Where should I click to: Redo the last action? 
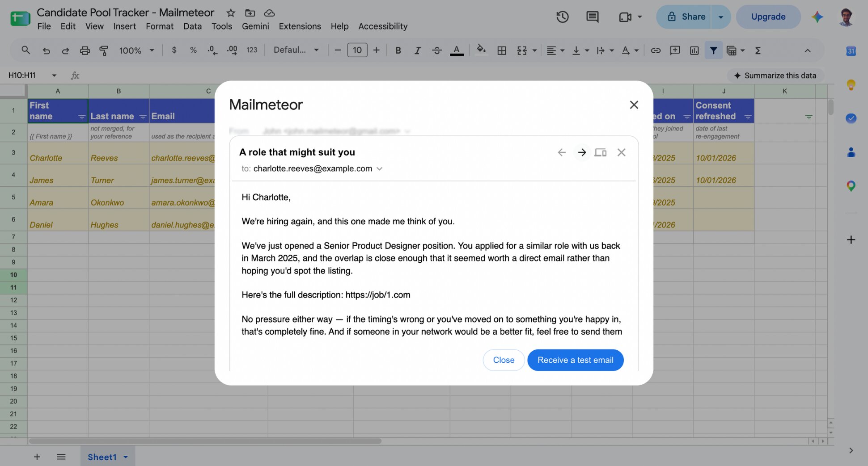(65, 50)
